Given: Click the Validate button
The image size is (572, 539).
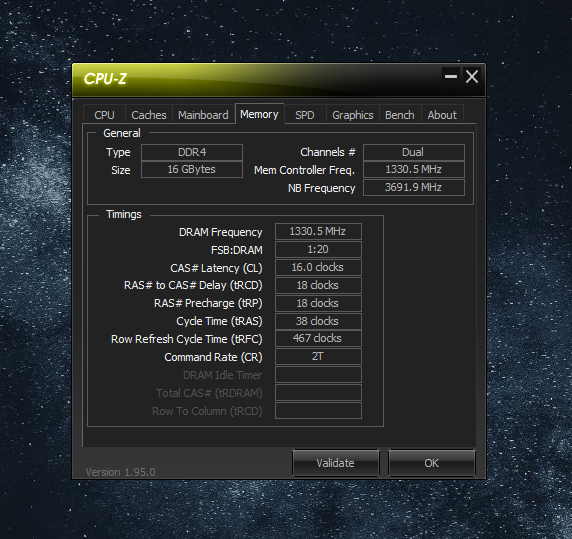Looking at the screenshot, I should pos(336,463).
